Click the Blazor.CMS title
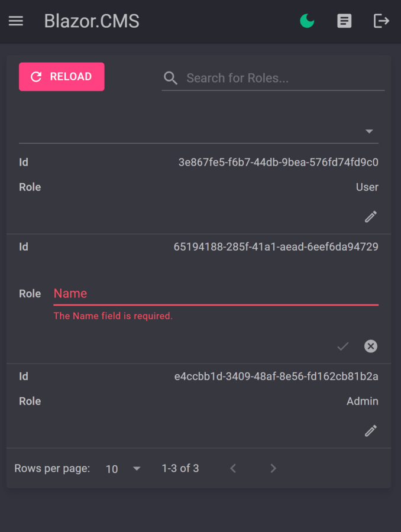The width and height of the screenshot is (401, 532). 92,21
